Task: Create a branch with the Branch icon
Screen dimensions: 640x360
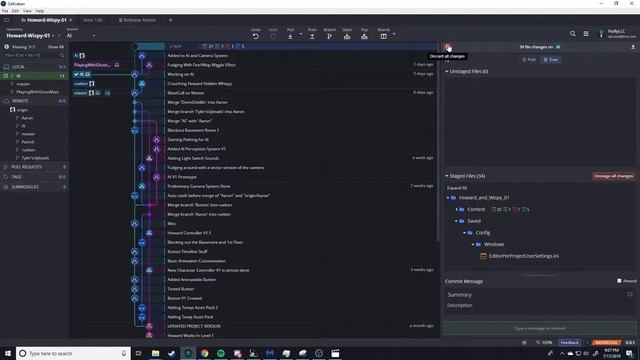Action: [x=329, y=36]
